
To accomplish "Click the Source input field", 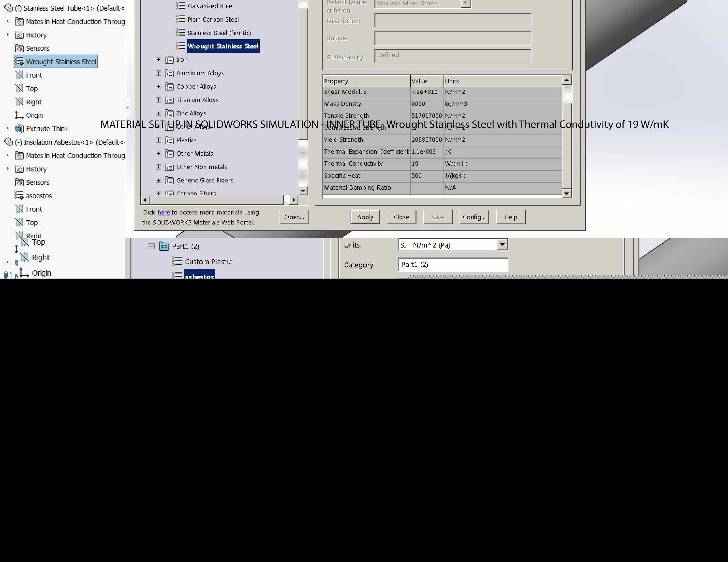I will point(453,38).
